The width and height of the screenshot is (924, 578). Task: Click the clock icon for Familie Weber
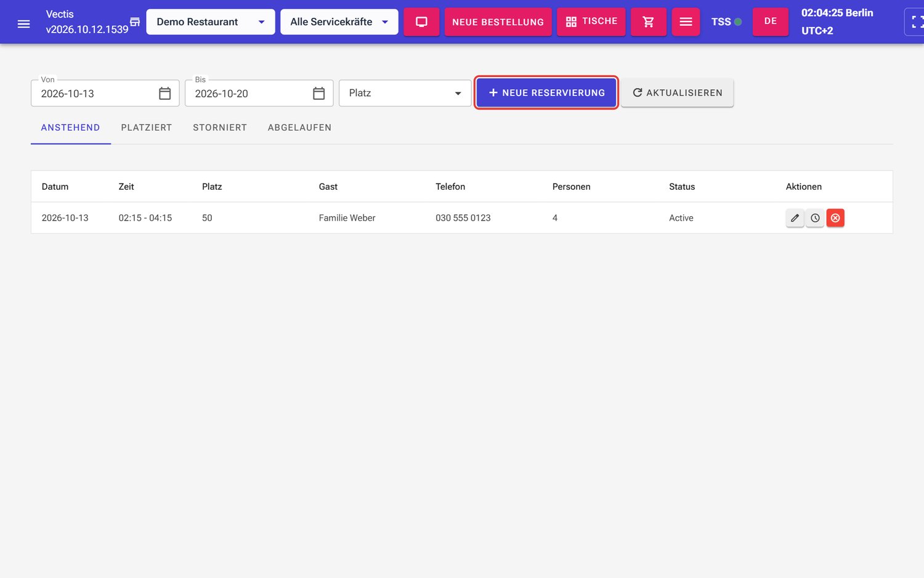[815, 218]
